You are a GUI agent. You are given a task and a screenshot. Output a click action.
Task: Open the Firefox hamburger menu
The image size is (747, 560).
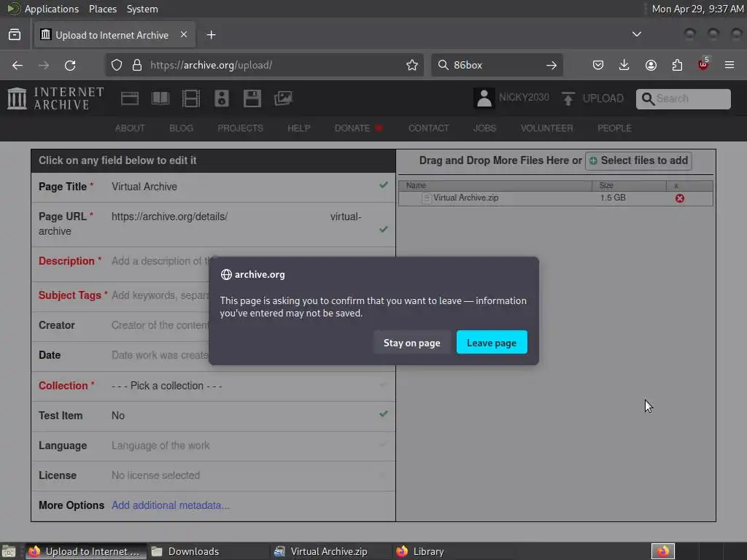tap(729, 65)
